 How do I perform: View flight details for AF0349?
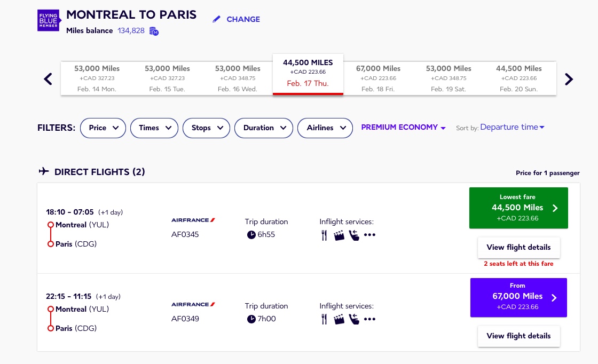(518, 336)
